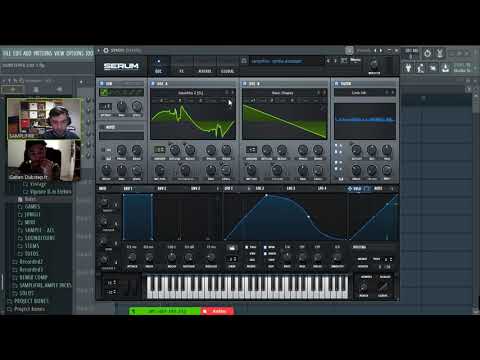480x360 pixels.
Task: Select the LFO 3 tab
Action: coord(291,188)
